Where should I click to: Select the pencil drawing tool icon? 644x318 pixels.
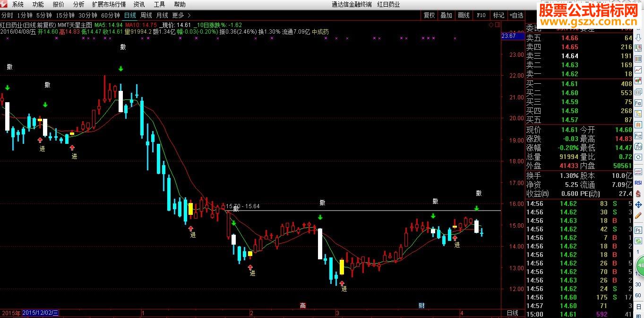point(638,215)
